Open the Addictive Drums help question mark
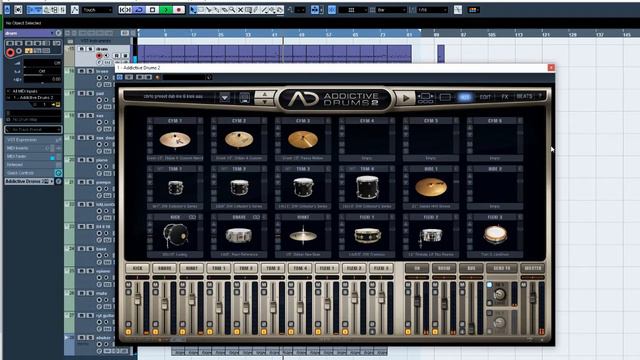Viewport: 640px width, 360px height. (x=540, y=96)
